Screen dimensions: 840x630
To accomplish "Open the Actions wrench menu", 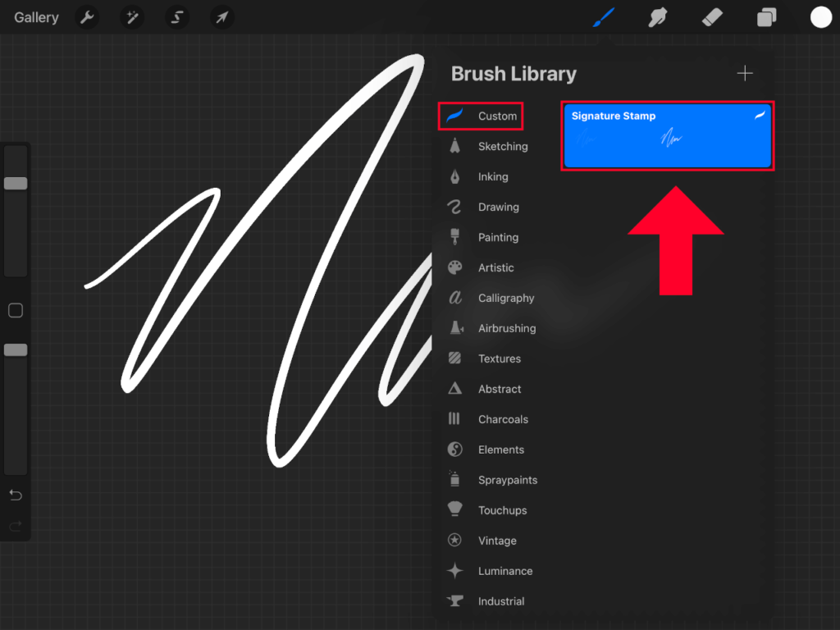I will (87, 16).
